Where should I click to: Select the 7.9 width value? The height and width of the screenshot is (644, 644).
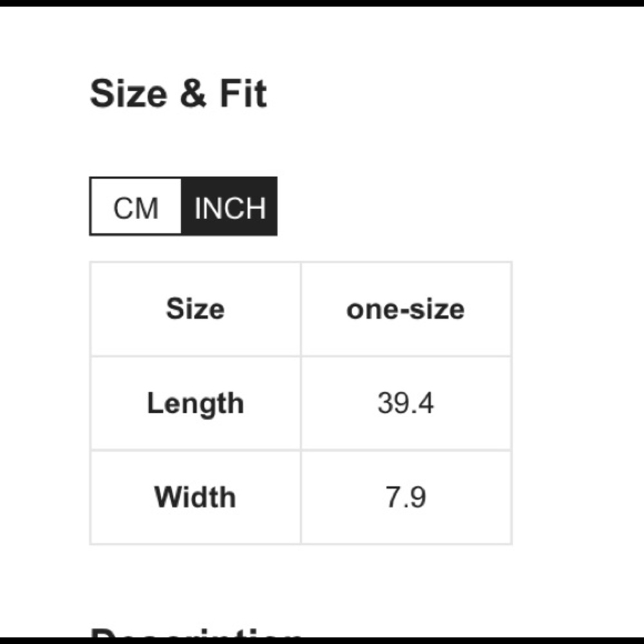pos(406,497)
